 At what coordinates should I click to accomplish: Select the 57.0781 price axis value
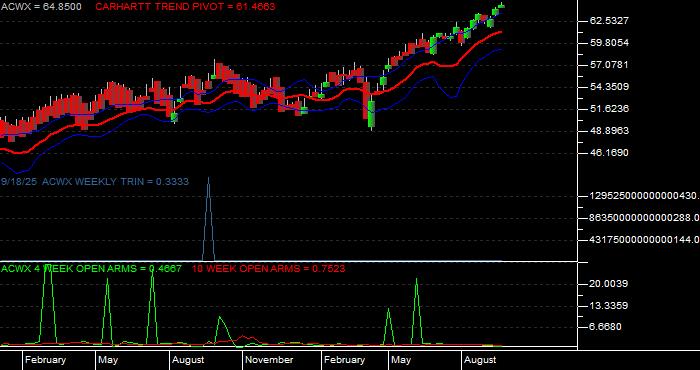(609, 65)
